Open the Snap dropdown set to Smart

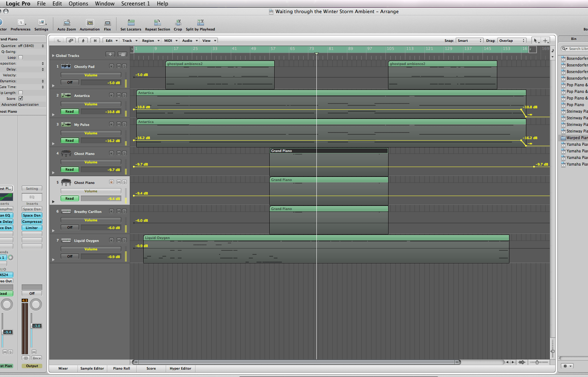[x=469, y=41]
